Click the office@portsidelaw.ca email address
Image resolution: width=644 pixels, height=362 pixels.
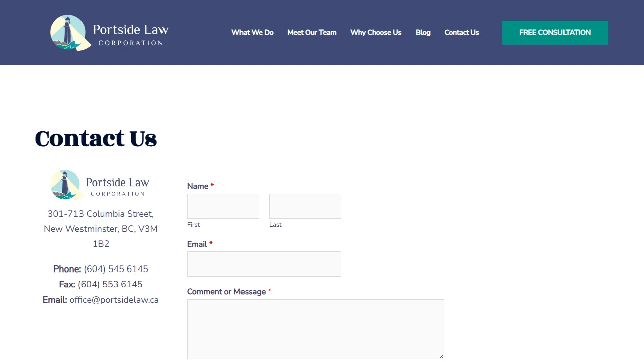click(114, 300)
